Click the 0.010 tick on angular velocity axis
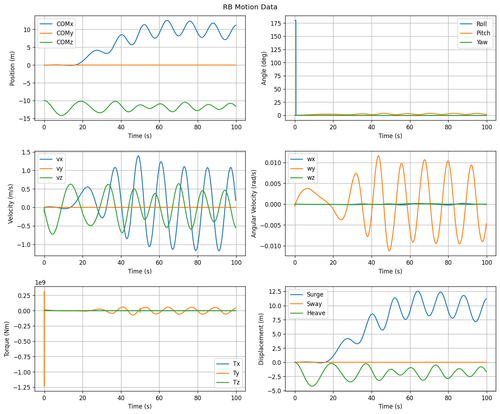500x414 pixels. (x=273, y=163)
